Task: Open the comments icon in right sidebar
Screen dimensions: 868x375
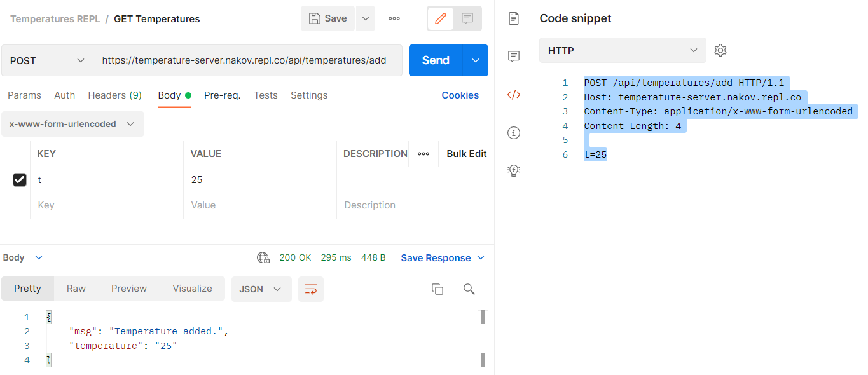Action: click(x=514, y=57)
